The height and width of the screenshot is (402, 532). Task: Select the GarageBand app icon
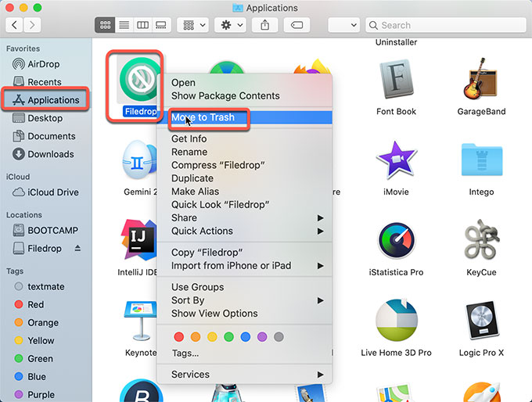480,79
